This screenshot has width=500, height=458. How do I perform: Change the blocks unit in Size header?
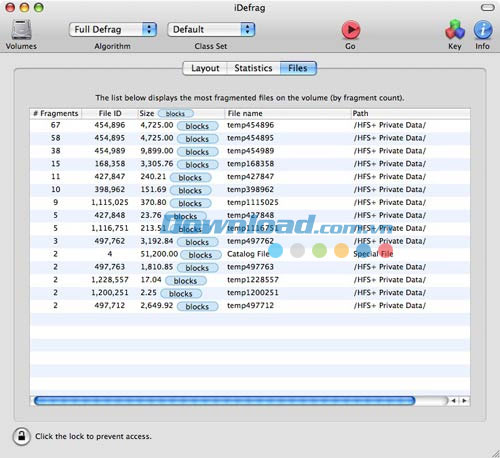point(175,114)
